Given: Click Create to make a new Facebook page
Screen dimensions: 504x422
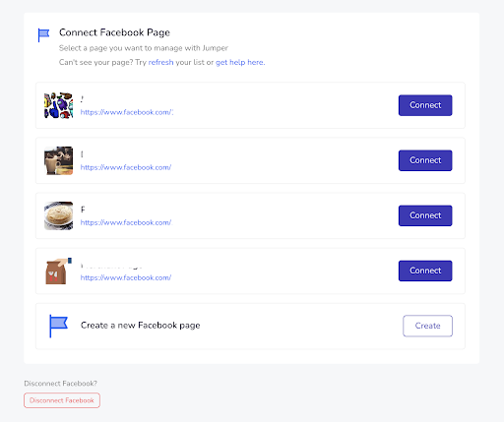Looking at the screenshot, I should pos(427,326).
